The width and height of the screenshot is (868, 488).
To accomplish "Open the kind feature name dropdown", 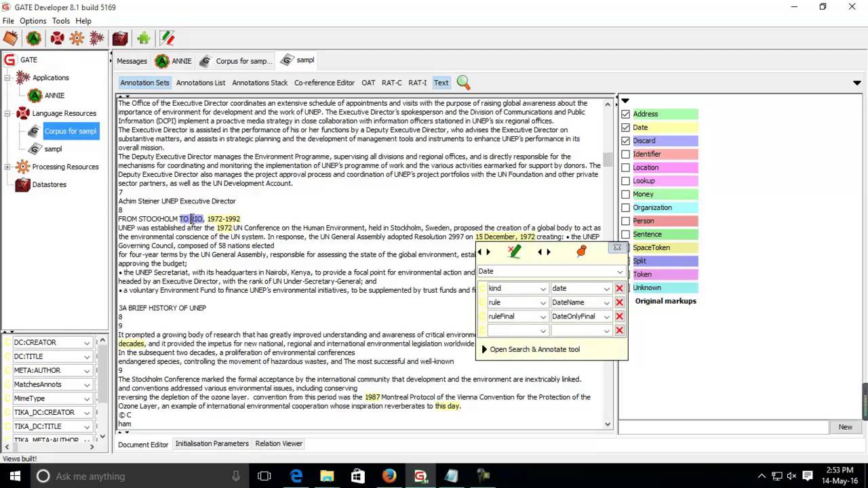I will coord(542,289).
